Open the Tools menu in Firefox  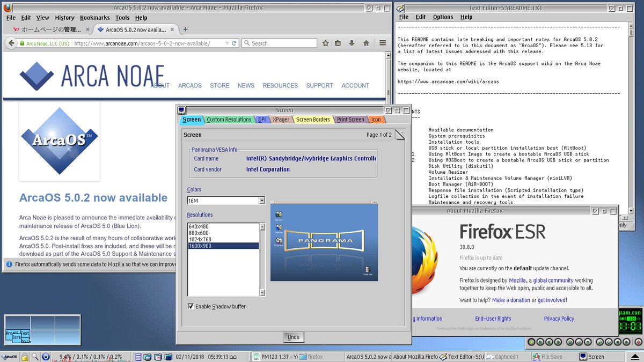pyautogui.click(x=122, y=18)
